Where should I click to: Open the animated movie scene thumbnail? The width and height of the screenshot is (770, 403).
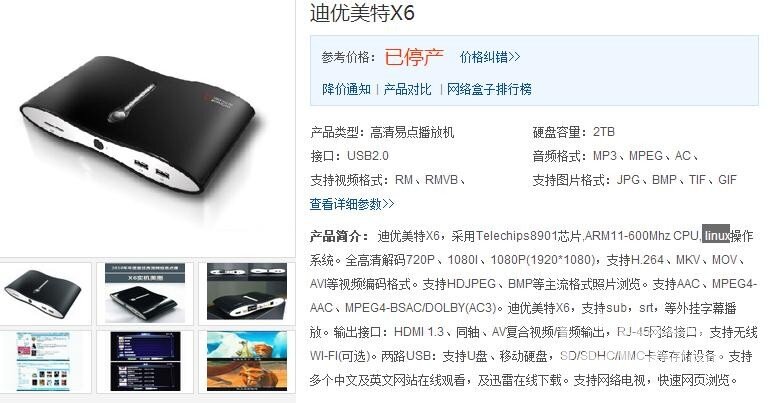(247, 361)
